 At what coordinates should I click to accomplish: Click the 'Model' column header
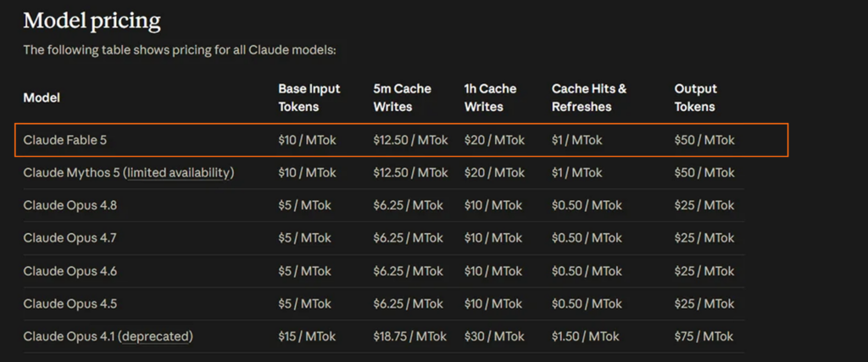42,98
